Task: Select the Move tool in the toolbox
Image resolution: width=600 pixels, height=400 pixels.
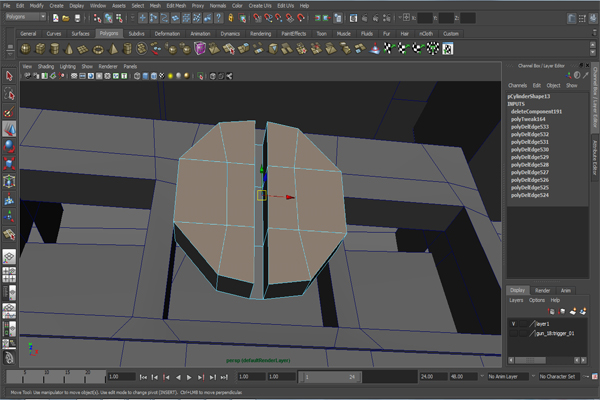Action: [x=9, y=129]
